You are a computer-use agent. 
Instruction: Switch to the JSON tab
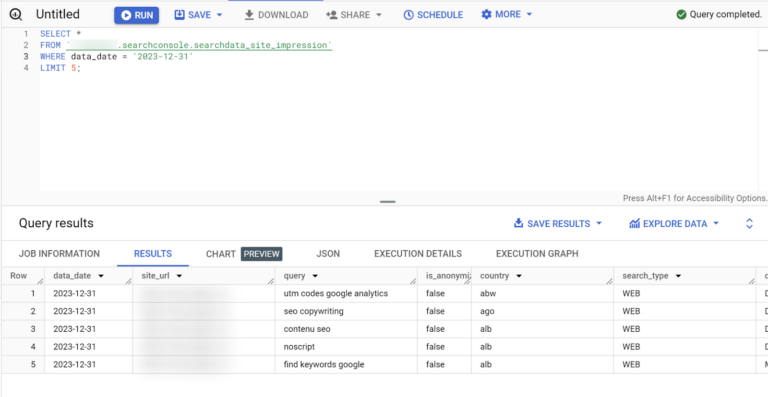click(328, 254)
